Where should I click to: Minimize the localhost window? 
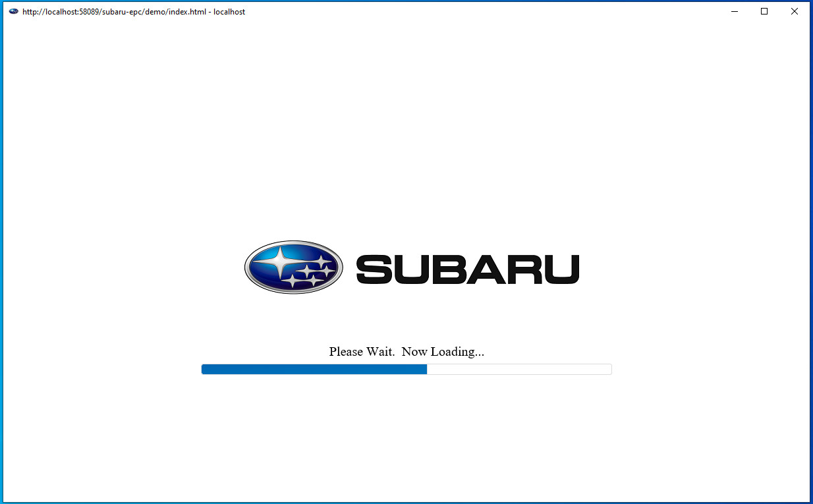(734, 11)
